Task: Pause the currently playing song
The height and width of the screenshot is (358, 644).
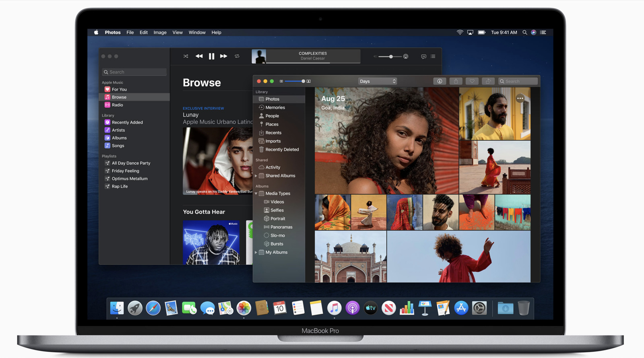Action: [211, 56]
